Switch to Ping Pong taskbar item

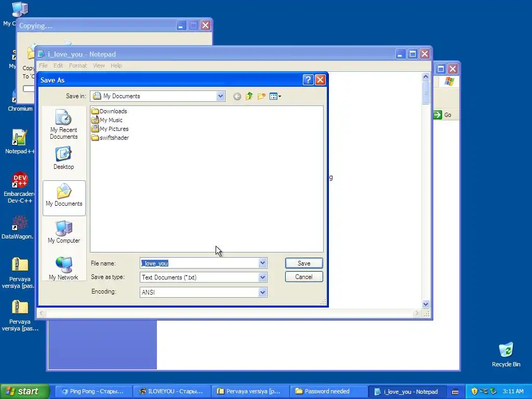coord(92,392)
